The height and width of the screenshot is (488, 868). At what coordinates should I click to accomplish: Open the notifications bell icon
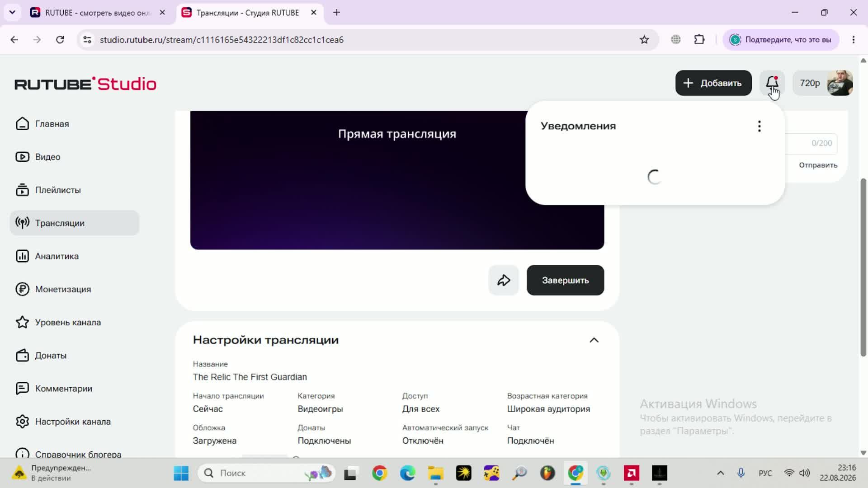(x=772, y=83)
